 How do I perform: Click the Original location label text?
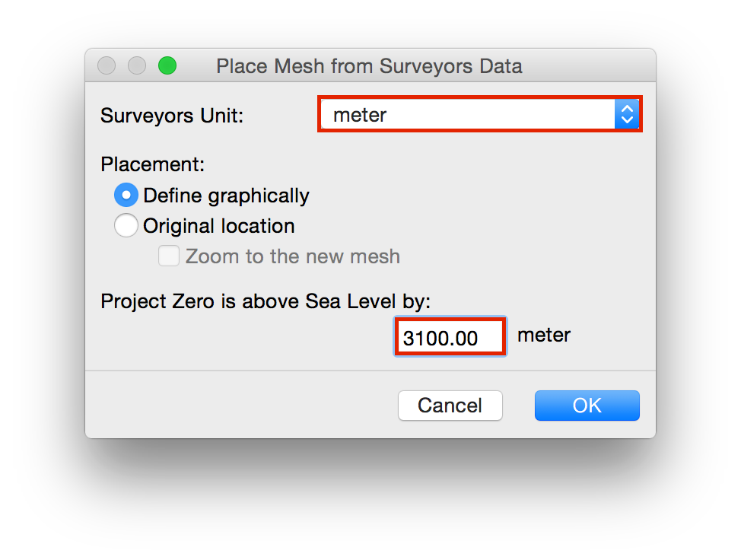pyautogui.click(x=218, y=226)
